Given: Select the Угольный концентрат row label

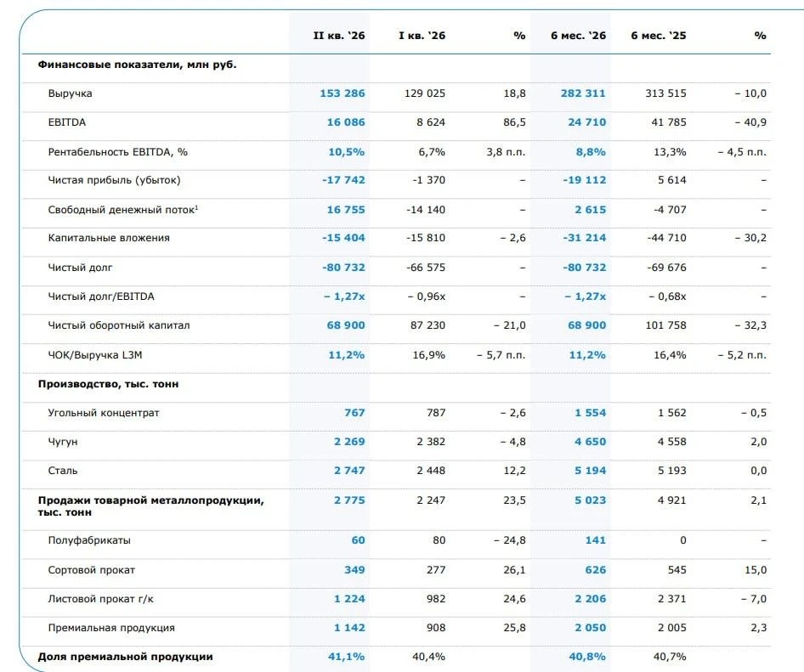Looking at the screenshot, I should [104, 413].
